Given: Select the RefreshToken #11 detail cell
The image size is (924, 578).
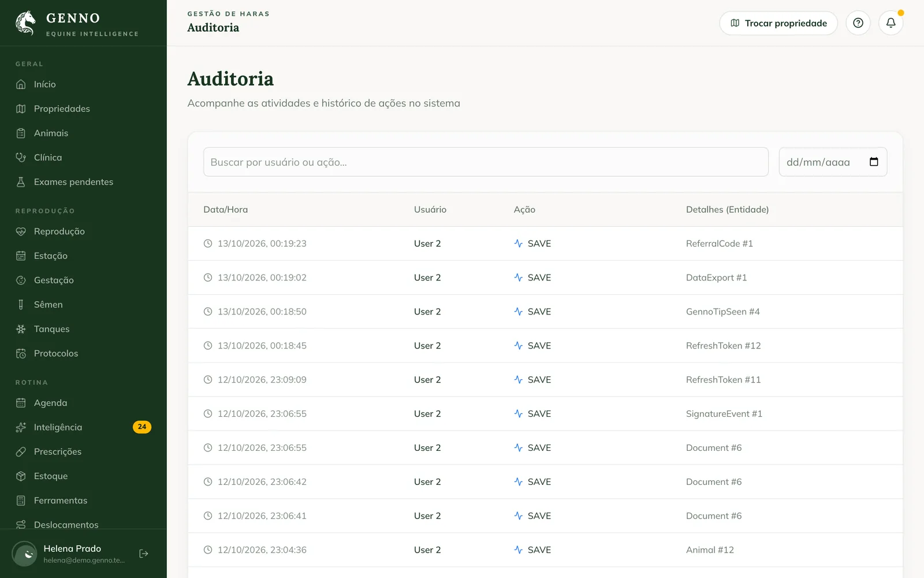Looking at the screenshot, I should coord(723,380).
